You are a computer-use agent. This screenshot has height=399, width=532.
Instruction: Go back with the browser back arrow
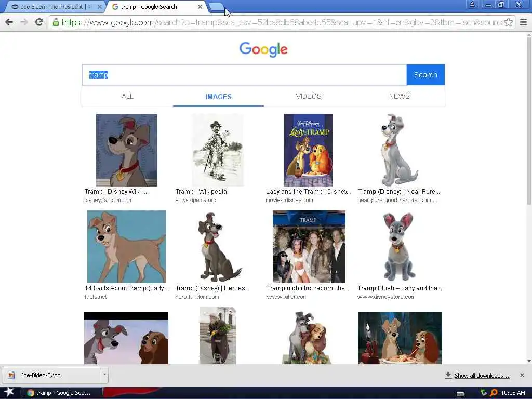pyautogui.click(x=9, y=22)
